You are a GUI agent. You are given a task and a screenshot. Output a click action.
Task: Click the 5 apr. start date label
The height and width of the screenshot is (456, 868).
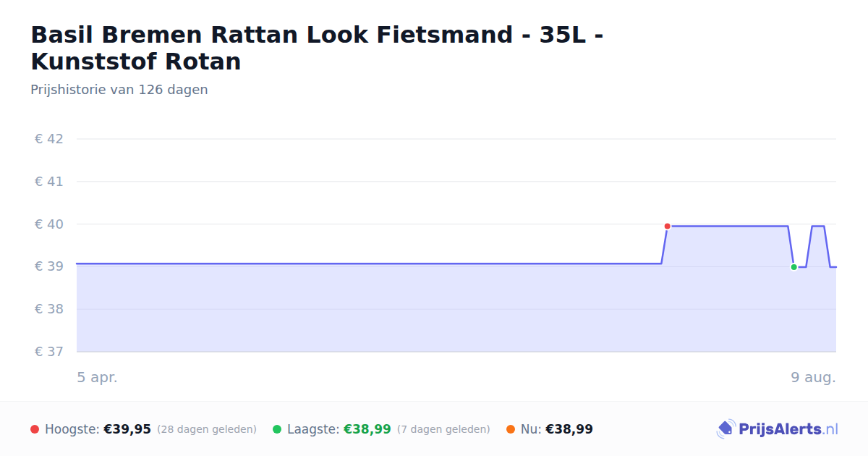(98, 377)
